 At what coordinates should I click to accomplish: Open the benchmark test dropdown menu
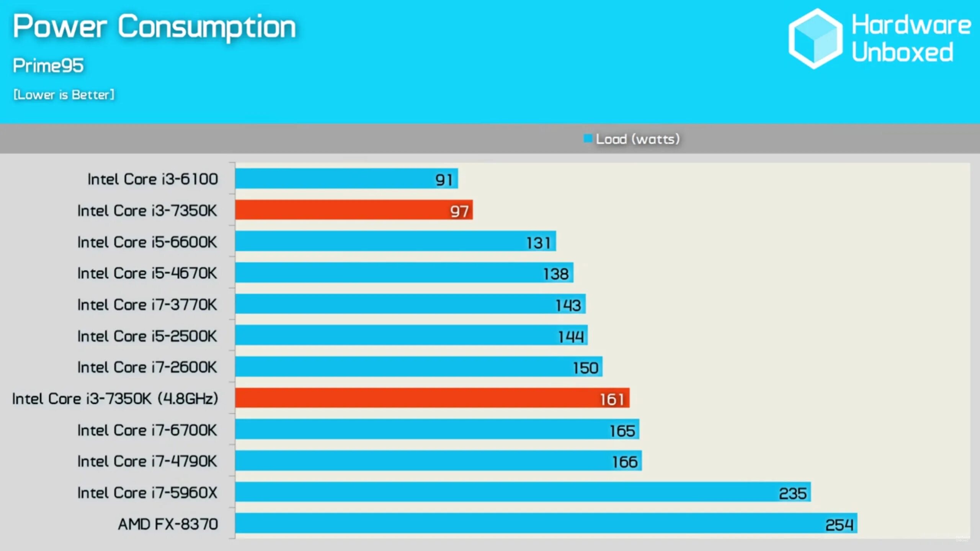[47, 65]
